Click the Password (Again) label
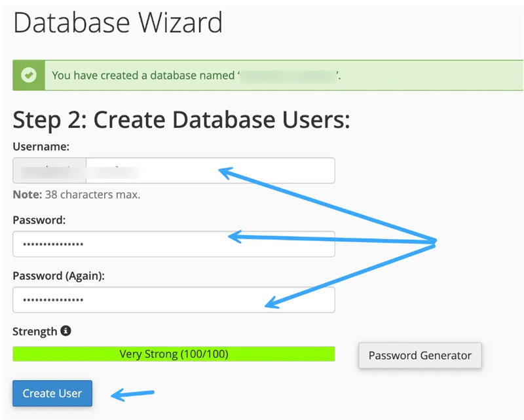 pyautogui.click(x=58, y=276)
